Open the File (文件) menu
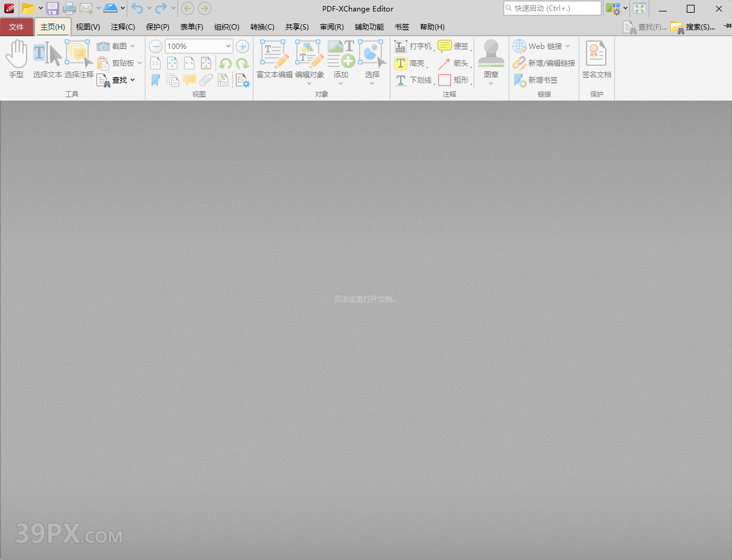732x560 pixels. [x=16, y=27]
